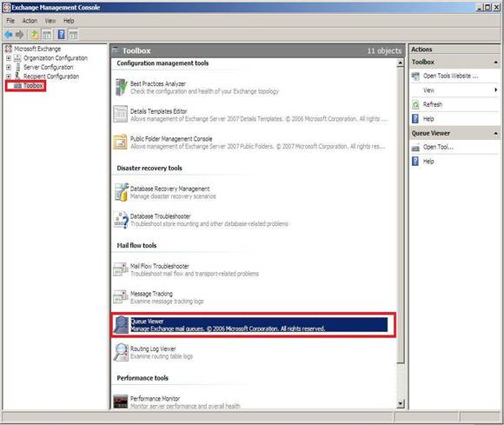Expand the Organization Configuration node
Screen dimensions: 504x425
click(9, 58)
